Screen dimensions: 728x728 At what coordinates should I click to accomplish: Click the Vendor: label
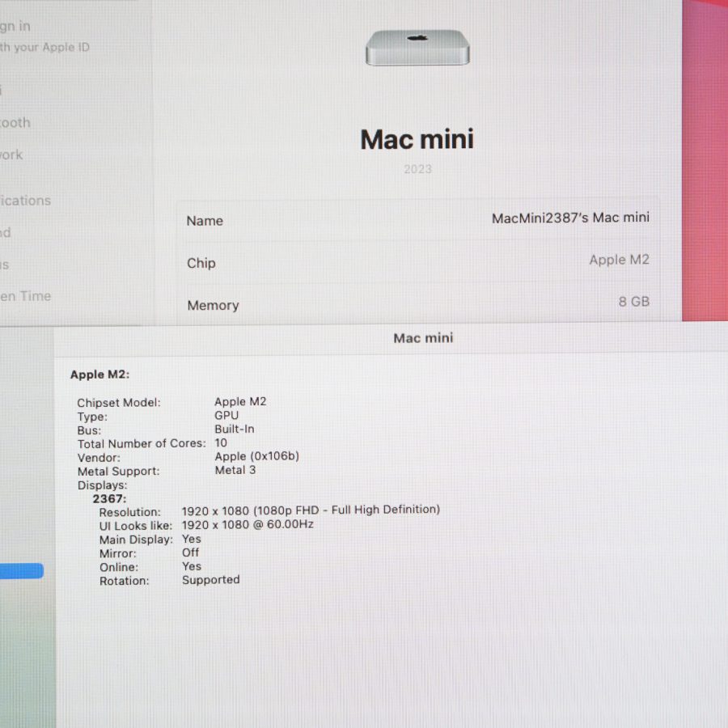[99, 458]
